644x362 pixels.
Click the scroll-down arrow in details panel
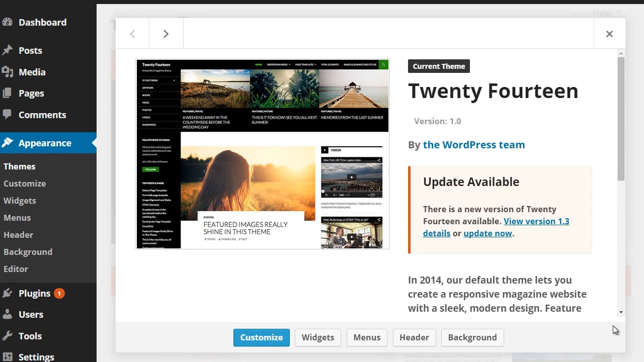621,311
